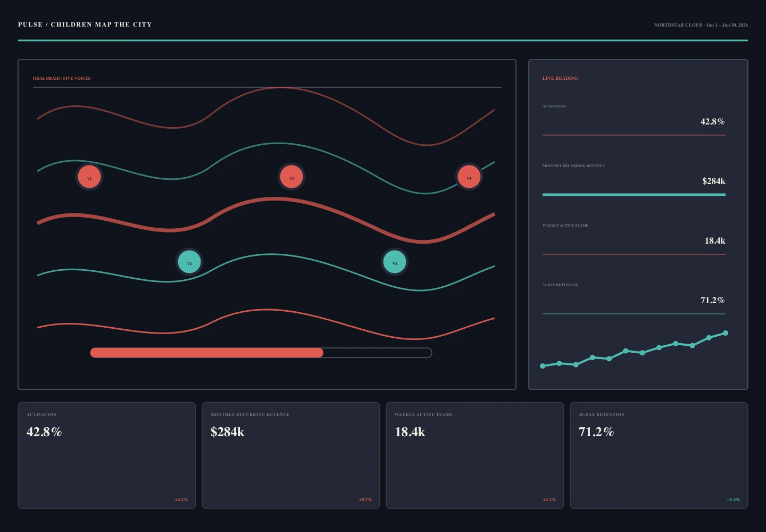Click the "LIVE READING" panel heading
766x532 pixels.
[560, 78]
